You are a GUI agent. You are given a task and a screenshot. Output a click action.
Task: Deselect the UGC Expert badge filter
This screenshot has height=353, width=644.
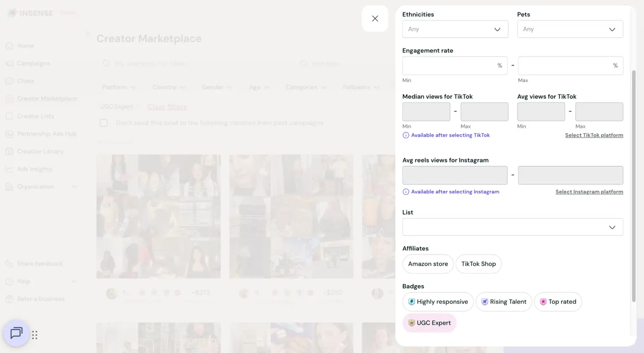[x=429, y=323]
